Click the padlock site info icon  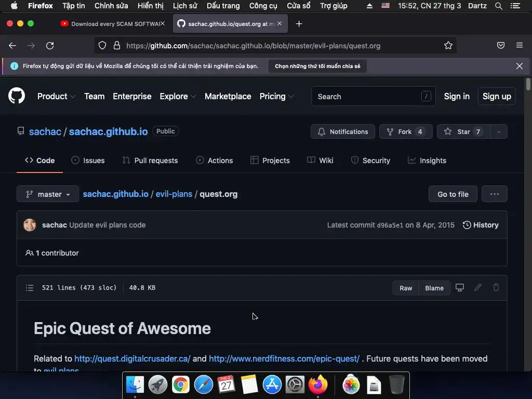[x=117, y=46]
